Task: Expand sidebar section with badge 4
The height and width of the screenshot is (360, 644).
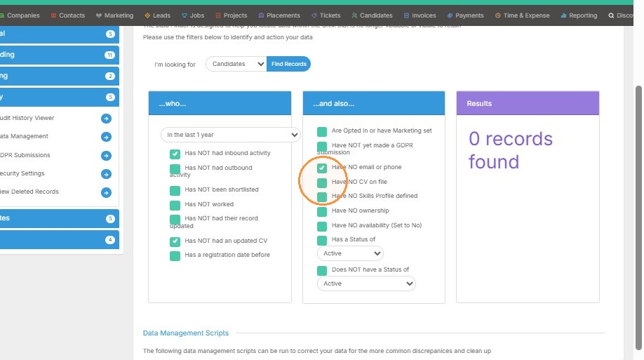Action: (x=60, y=239)
